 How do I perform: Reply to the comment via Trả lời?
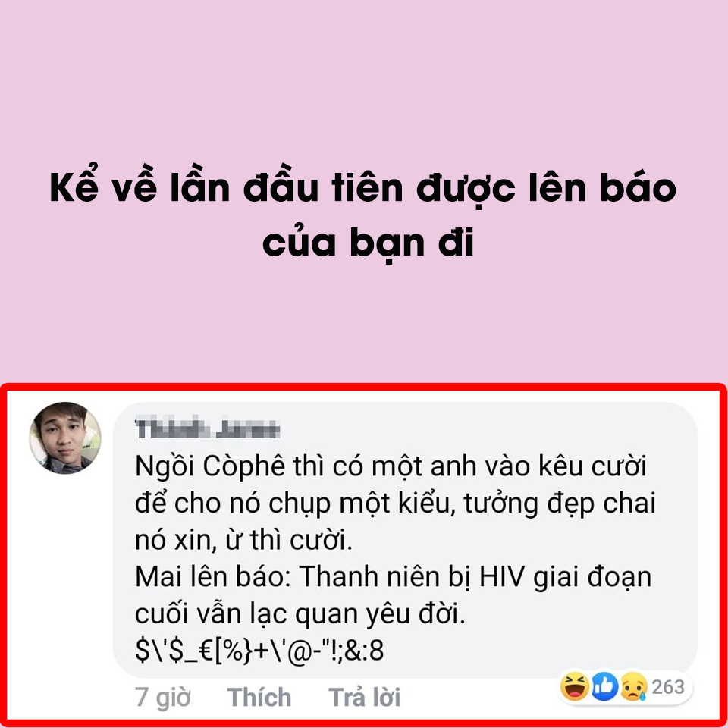tap(365, 698)
